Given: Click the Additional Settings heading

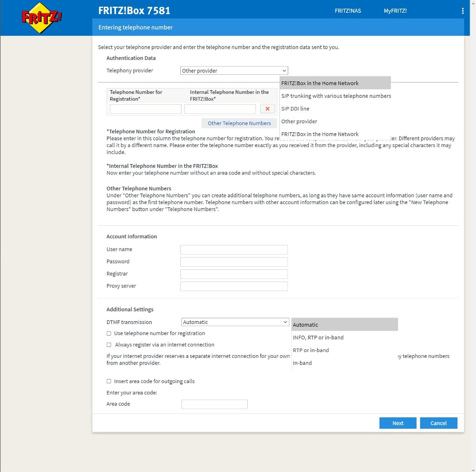Looking at the screenshot, I should point(130,310).
